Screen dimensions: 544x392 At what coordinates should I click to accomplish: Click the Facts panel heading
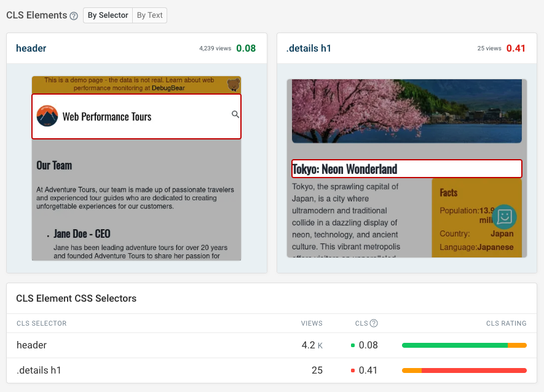[449, 193]
